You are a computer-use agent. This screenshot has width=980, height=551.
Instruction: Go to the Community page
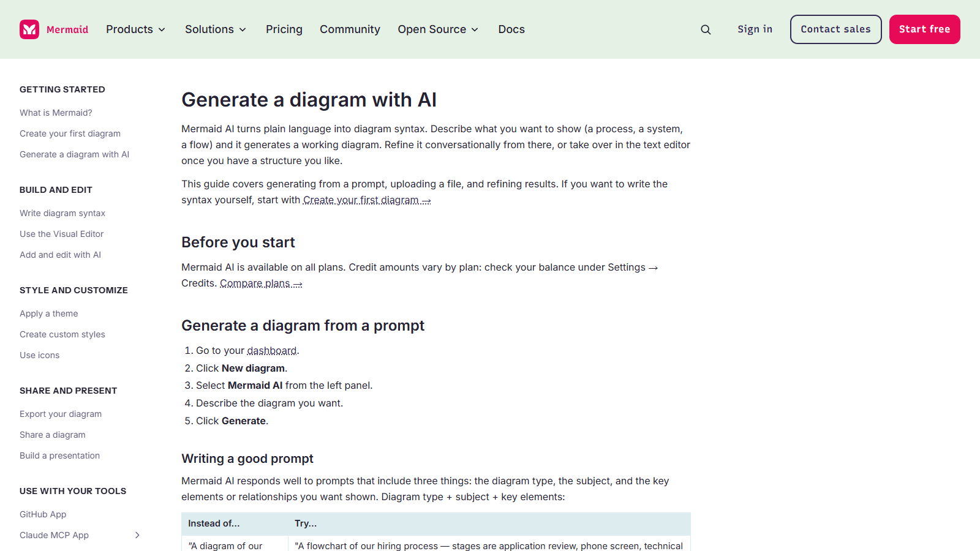[x=350, y=29]
